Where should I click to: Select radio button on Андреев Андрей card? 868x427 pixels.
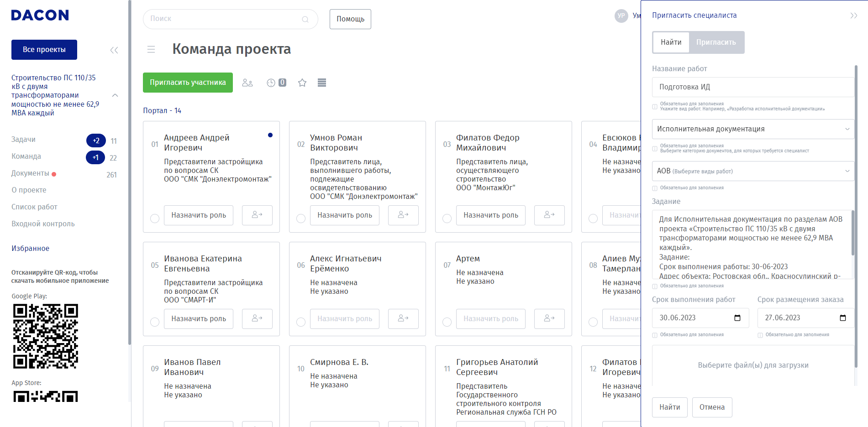155,219
